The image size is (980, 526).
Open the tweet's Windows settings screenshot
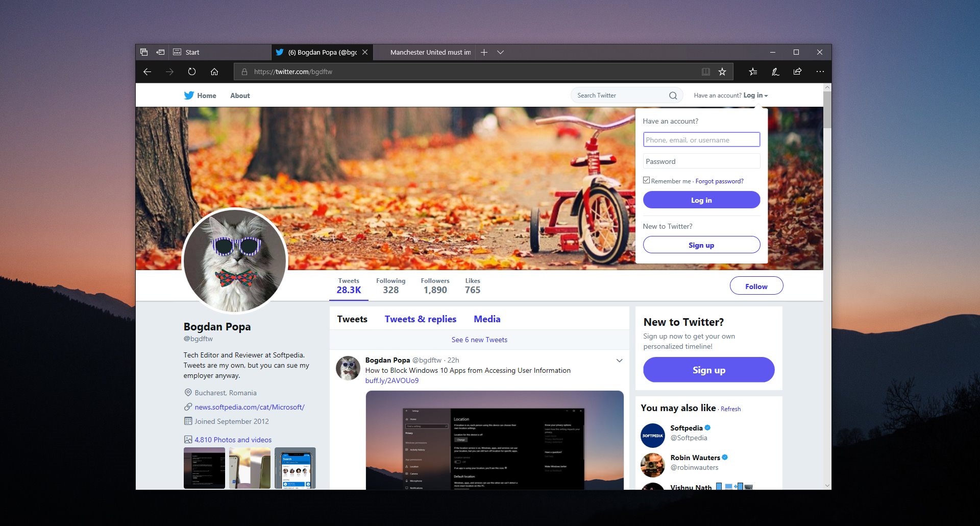(x=495, y=440)
